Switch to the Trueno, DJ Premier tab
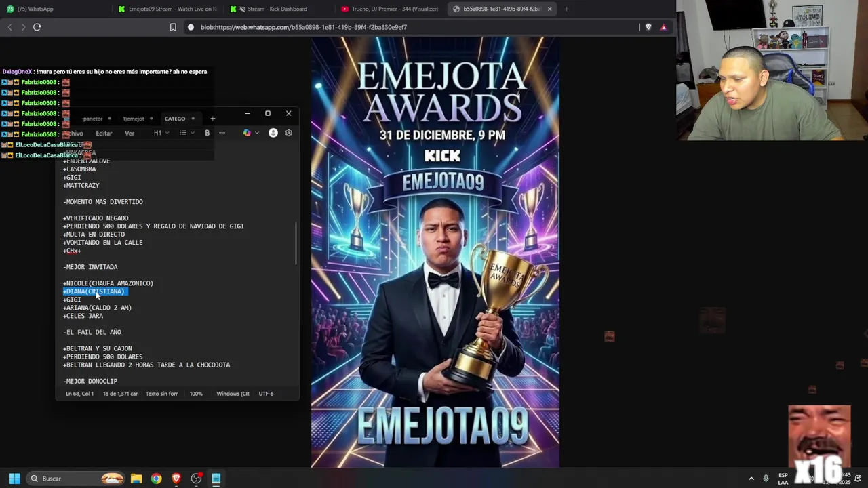868x488 pixels. pyautogui.click(x=390, y=9)
